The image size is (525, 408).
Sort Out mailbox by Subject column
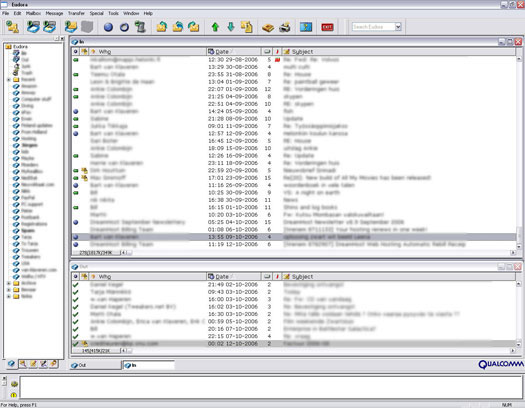click(398, 276)
